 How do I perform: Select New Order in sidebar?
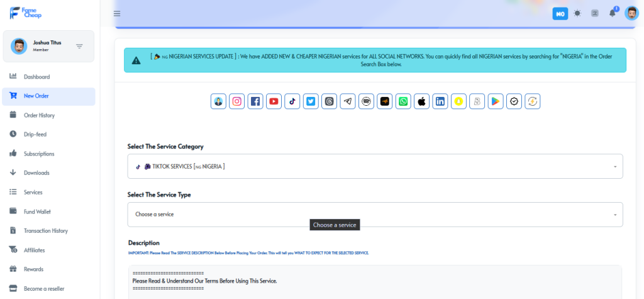(x=48, y=96)
